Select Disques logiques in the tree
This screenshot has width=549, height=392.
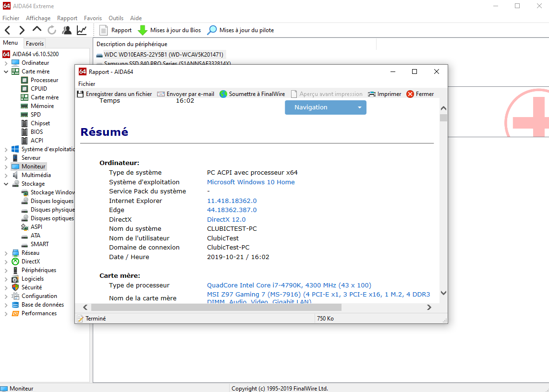52,201
